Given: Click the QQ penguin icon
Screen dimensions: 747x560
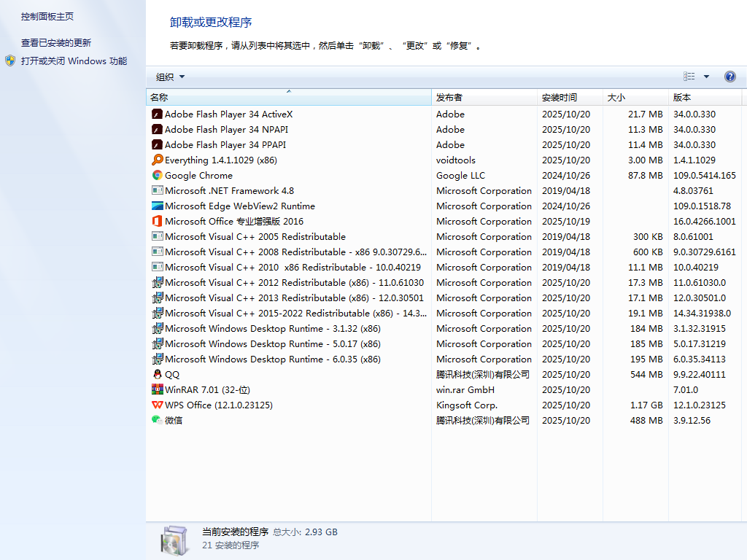Looking at the screenshot, I should [157, 374].
